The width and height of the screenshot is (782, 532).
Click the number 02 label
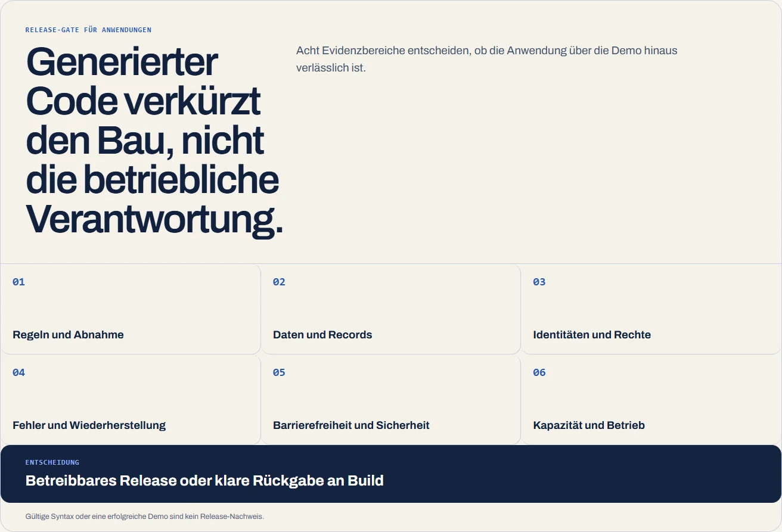click(x=279, y=282)
